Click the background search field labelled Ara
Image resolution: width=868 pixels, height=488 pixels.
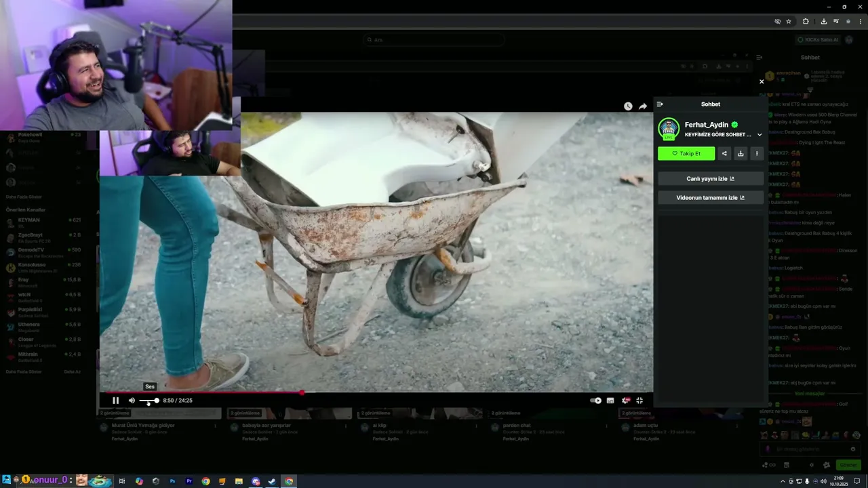(x=434, y=40)
